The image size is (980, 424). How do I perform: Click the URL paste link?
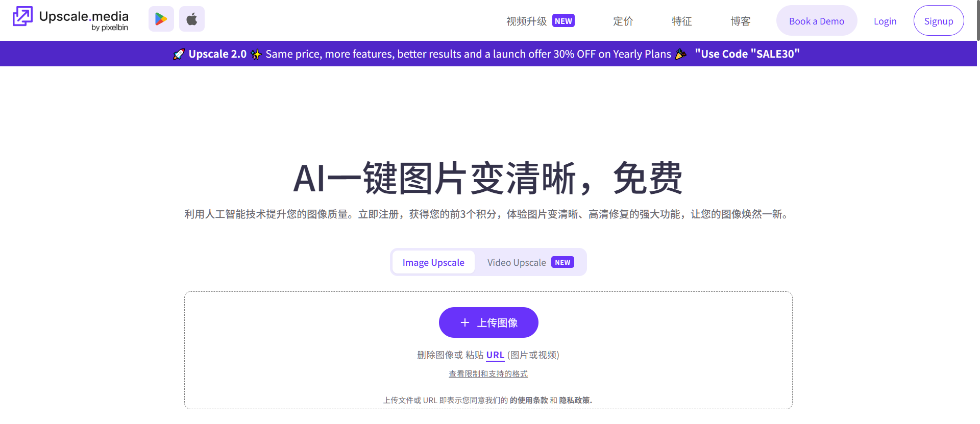click(x=495, y=355)
